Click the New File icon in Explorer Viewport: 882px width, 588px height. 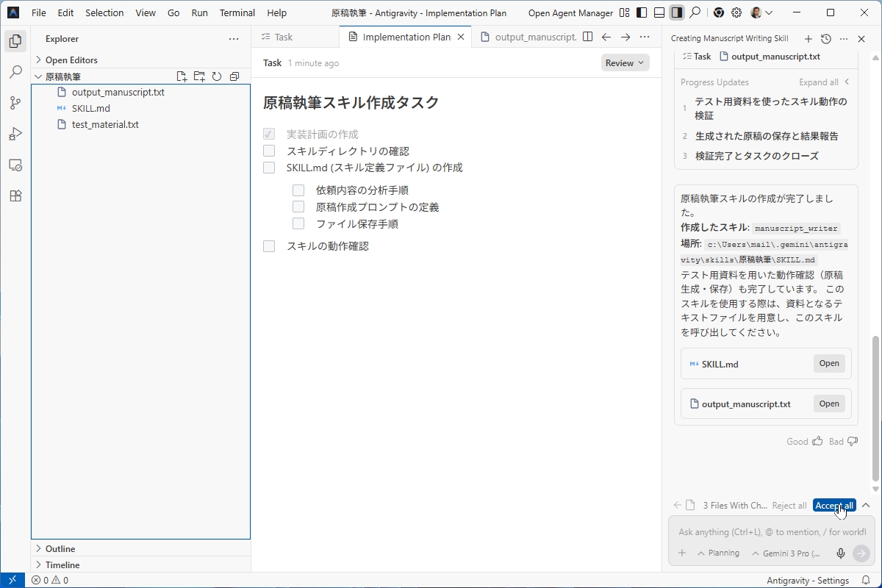point(180,76)
